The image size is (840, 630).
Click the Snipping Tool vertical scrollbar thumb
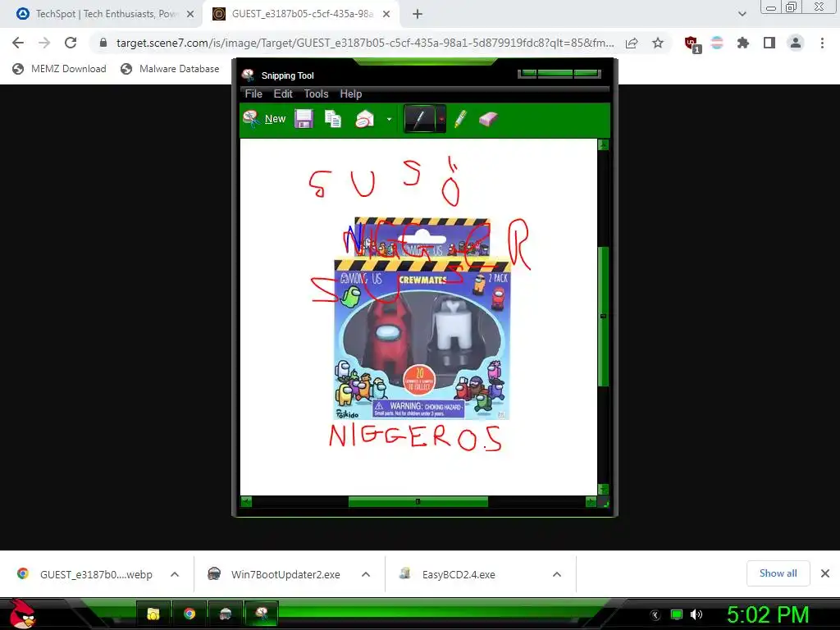(x=603, y=316)
